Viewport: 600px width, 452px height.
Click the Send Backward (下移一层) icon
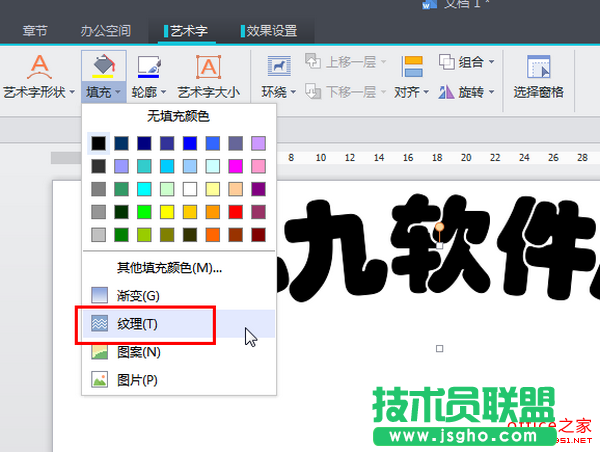[x=313, y=91]
